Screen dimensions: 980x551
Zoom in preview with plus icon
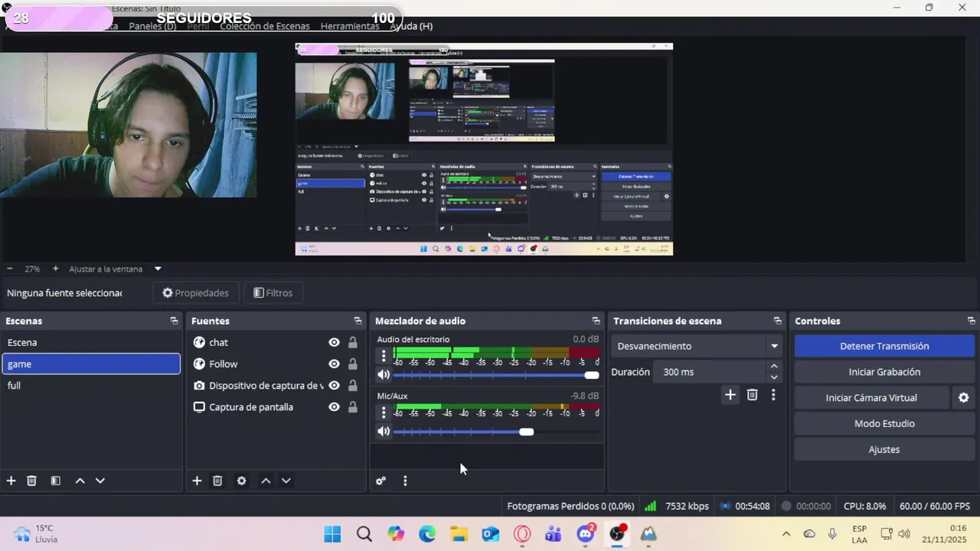tap(55, 269)
